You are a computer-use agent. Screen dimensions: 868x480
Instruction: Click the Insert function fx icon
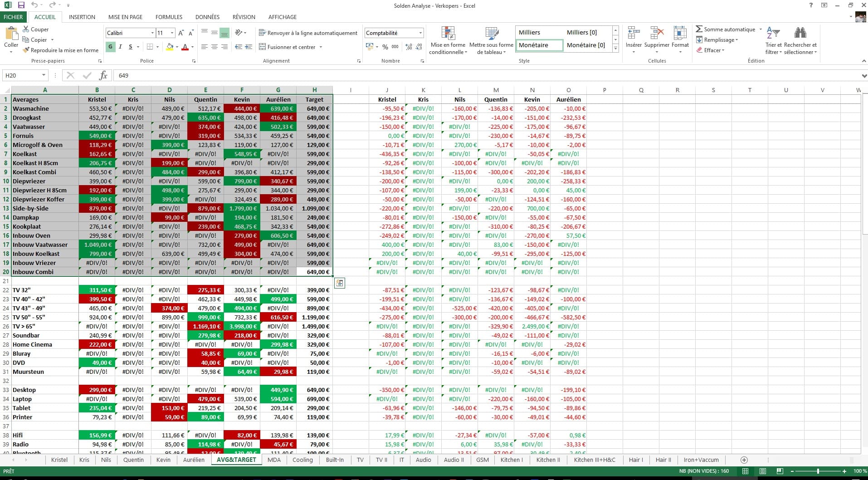tap(103, 75)
